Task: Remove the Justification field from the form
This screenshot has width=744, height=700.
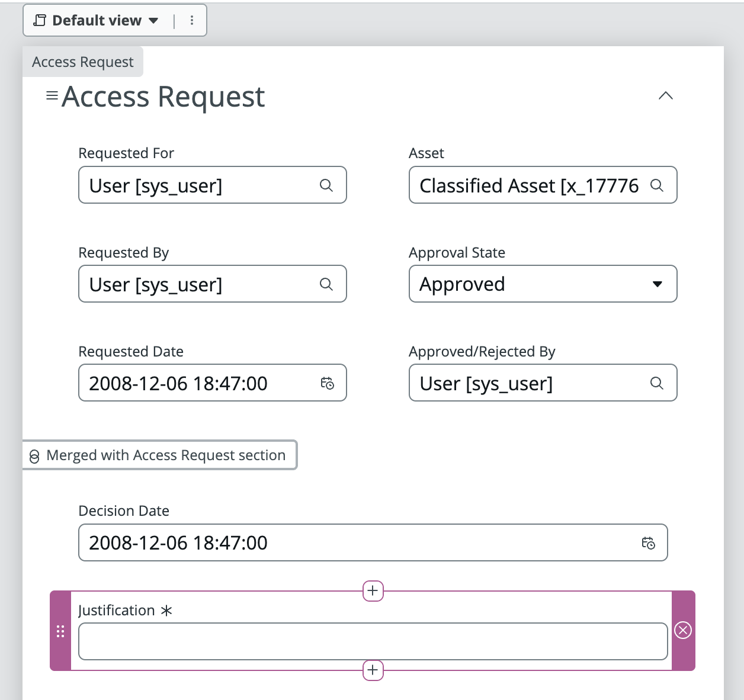Action: tap(683, 631)
